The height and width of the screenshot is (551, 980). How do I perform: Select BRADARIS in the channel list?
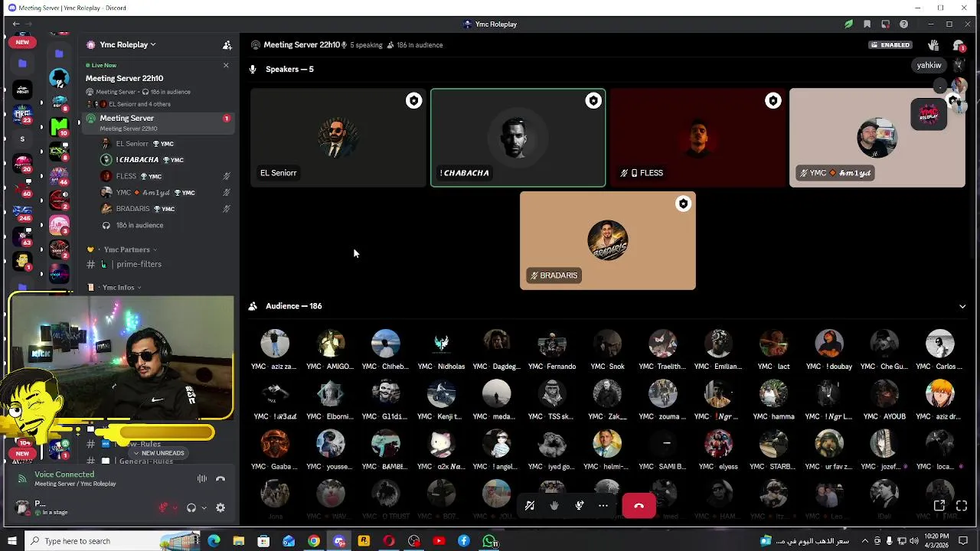pos(132,209)
